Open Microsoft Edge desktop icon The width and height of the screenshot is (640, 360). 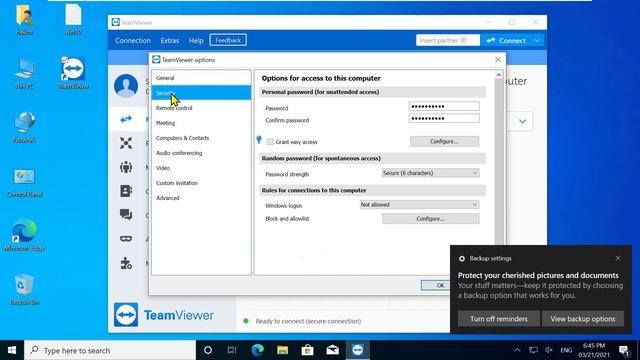[24, 235]
